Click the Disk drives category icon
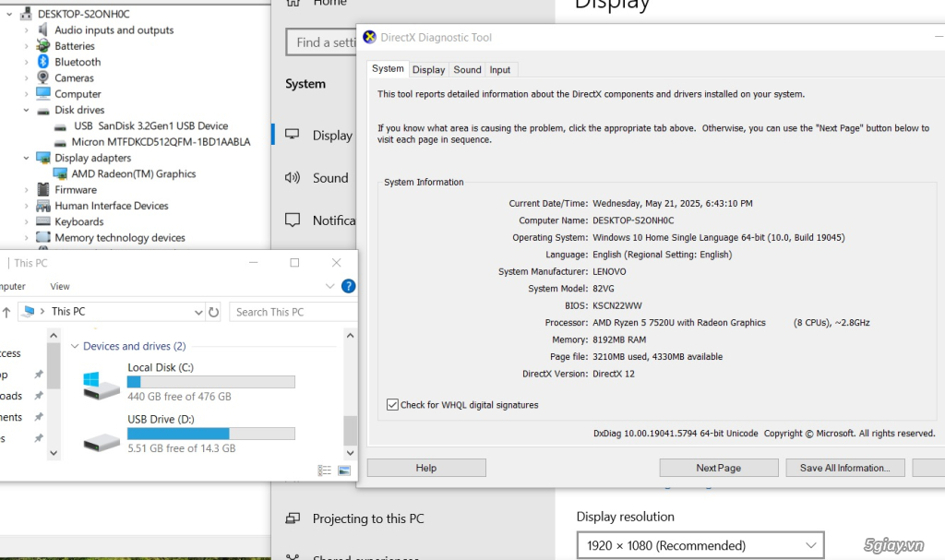 42,111
